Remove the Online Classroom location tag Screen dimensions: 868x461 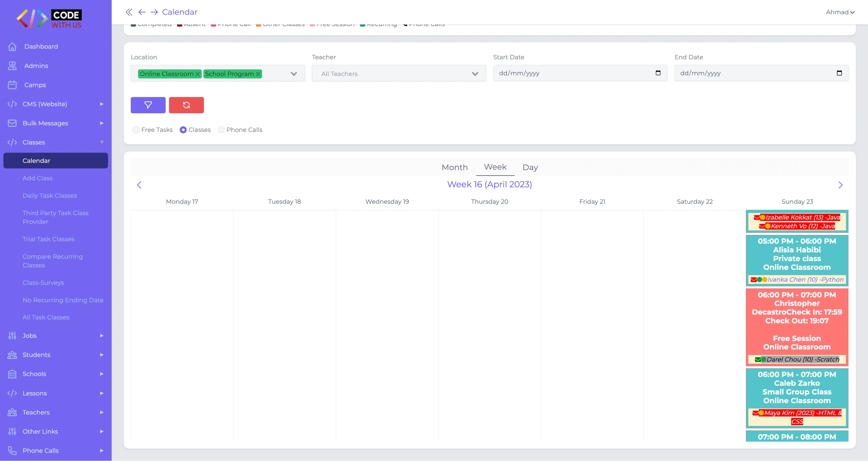coord(198,74)
